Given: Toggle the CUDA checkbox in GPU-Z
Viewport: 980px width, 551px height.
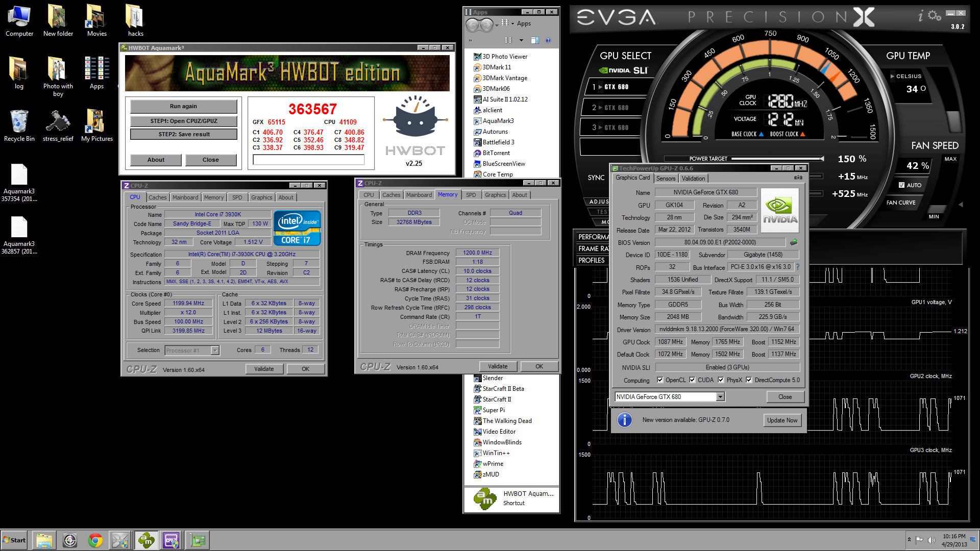Looking at the screenshot, I should coord(692,380).
